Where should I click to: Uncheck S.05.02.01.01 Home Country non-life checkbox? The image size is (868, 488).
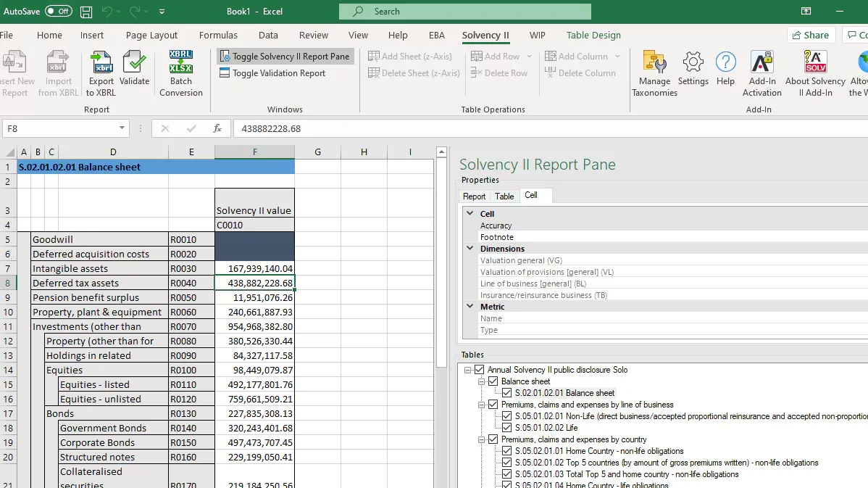[x=507, y=451]
